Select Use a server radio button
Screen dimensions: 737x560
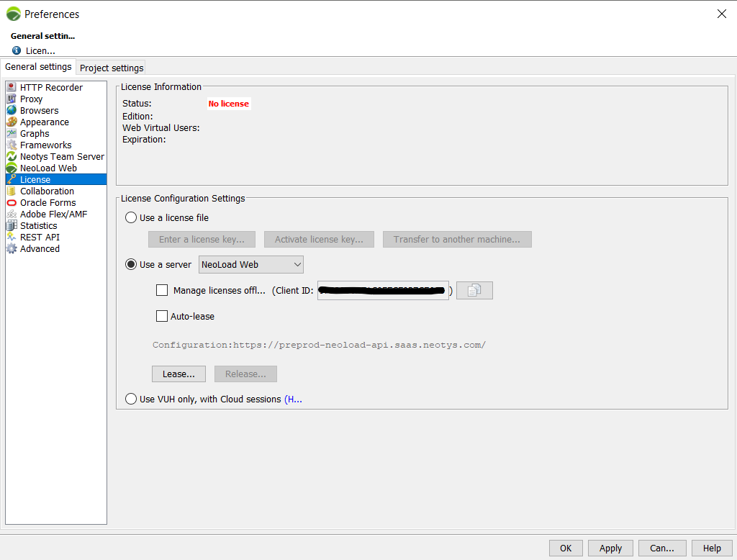click(x=131, y=264)
